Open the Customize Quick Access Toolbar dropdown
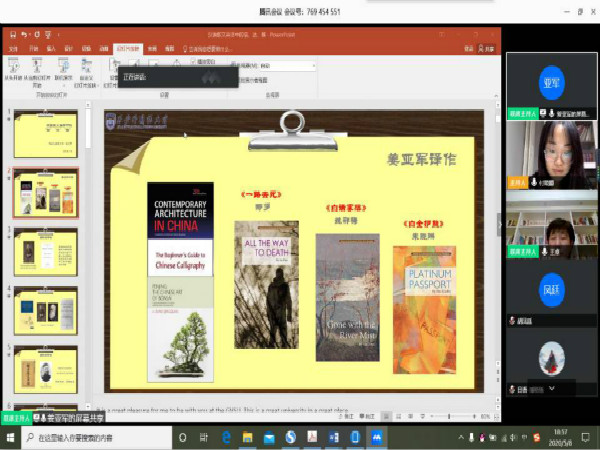 click(x=59, y=35)
